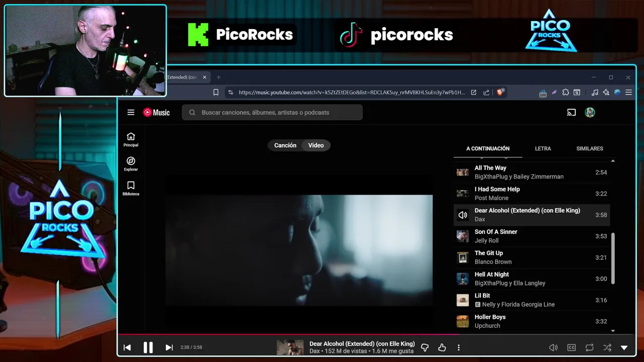Click player bar album thumbnail
Image resolution: width=644 pixels, height=362 pixels.
click(290, 347)
